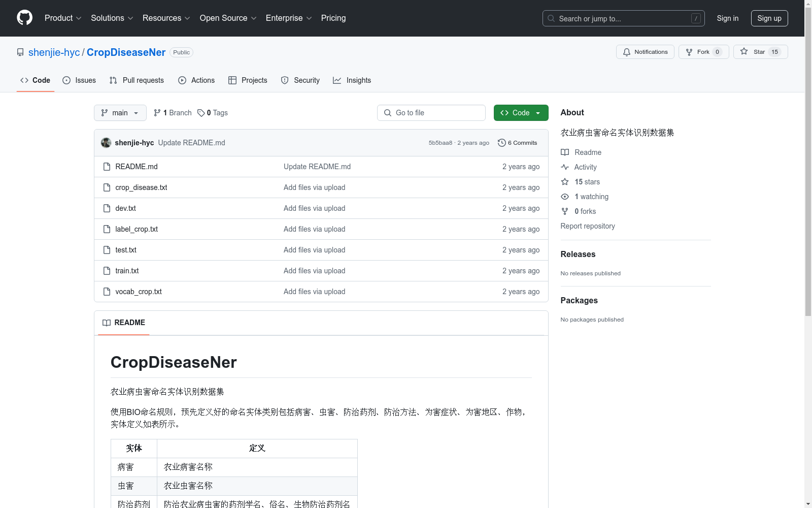The height and width of the screenshot is (508, 812).
Task: Click the Star count badge 15
Action: 774,52
